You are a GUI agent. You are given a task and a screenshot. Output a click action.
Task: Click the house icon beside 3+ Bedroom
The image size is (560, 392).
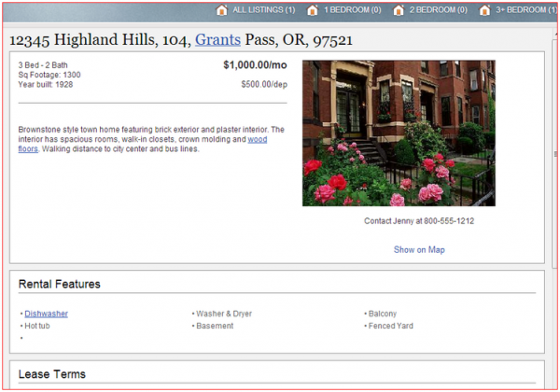(x=485, y=10)
